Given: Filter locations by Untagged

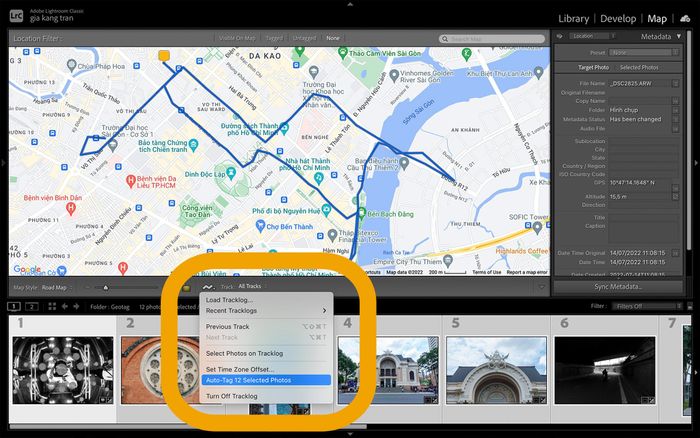Looking at the screenshot, I should coord(304,38).
